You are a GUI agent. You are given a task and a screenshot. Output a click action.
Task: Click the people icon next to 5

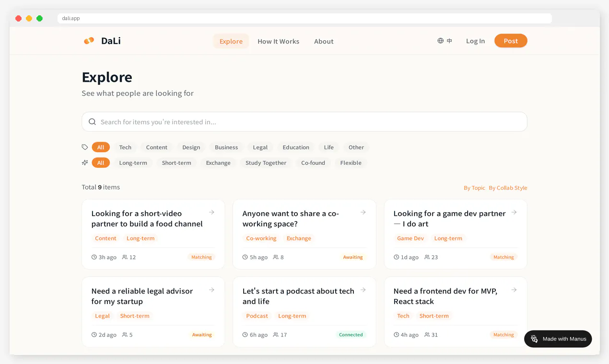[x=125, y=335]
